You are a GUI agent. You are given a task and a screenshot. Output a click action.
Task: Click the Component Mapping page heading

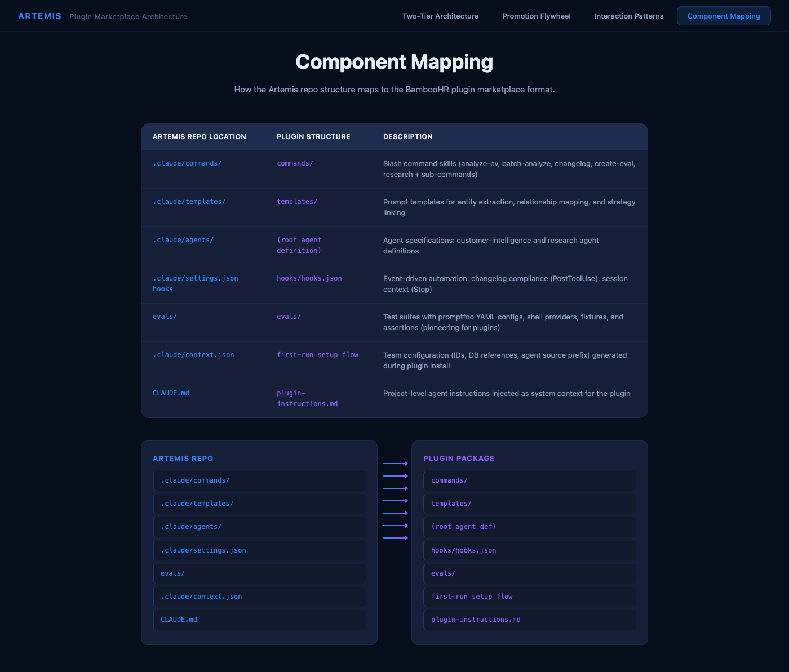pyautogui.click(x=394, y=61)
